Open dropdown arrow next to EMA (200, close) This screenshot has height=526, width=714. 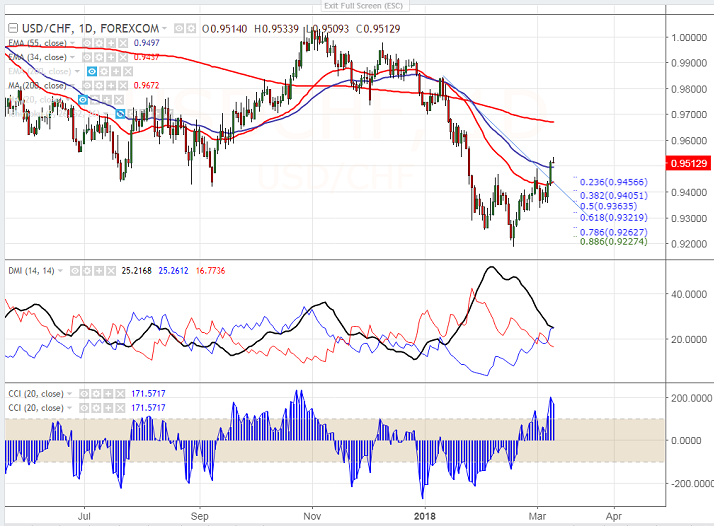pyautogui.click(x=77, y=71)
